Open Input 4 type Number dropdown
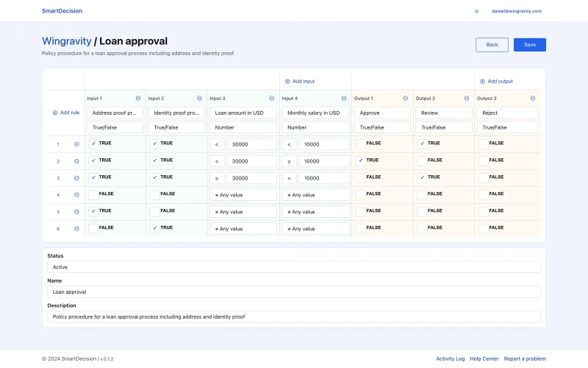 pyautogui.click(x=315, y=127)
